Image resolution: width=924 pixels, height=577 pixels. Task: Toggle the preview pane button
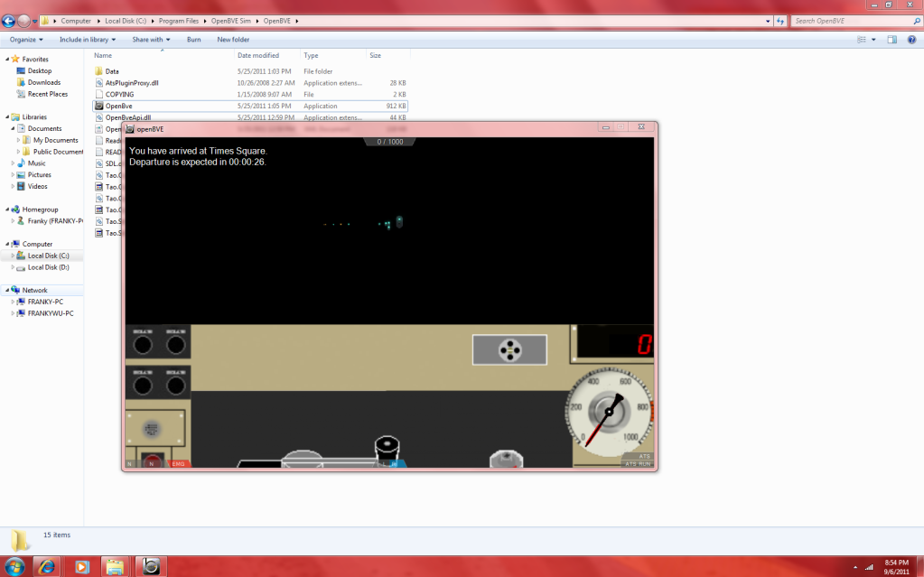[x=892, y=40]
